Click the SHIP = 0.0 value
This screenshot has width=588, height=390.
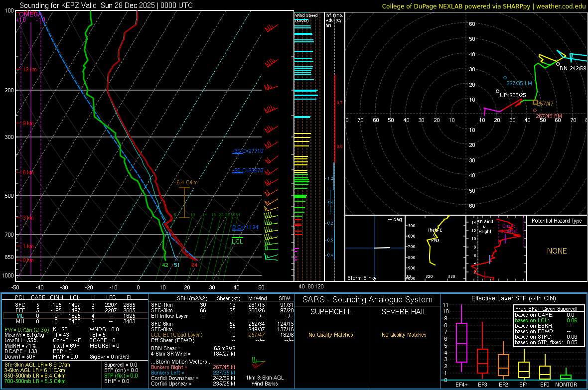(x=117, y=381)
